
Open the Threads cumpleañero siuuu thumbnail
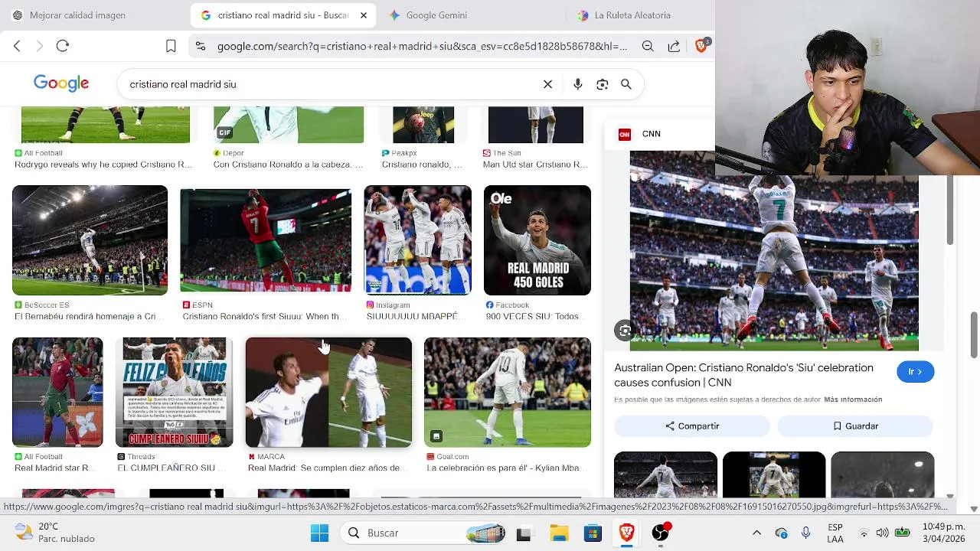click(174, 393)
